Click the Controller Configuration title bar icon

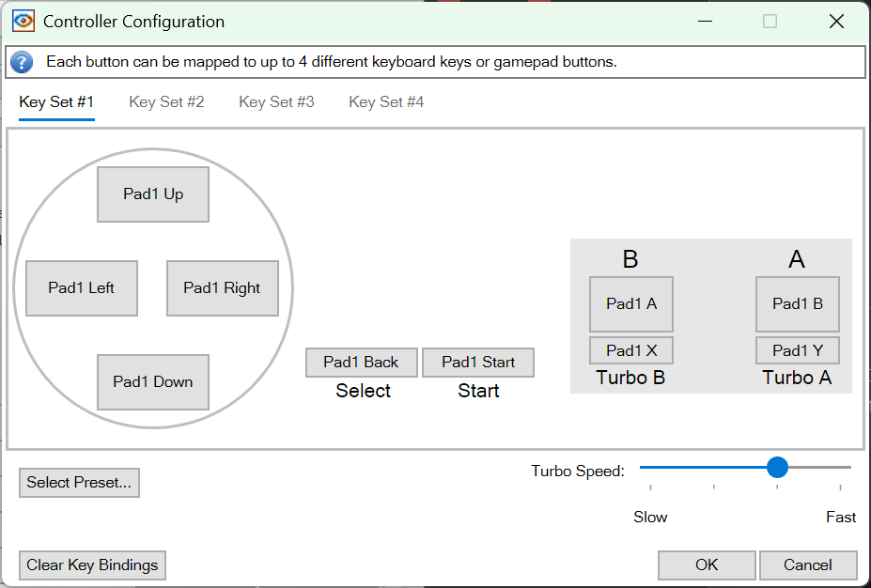(23, 20)
